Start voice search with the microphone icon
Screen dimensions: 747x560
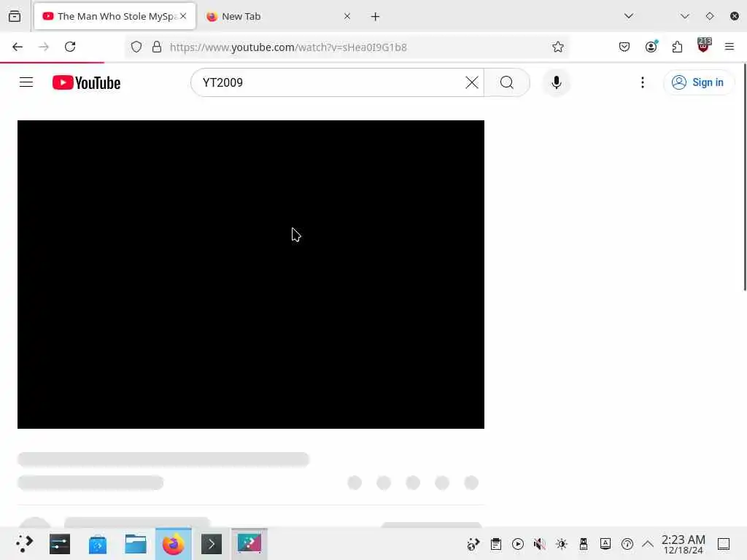[556, 82]
